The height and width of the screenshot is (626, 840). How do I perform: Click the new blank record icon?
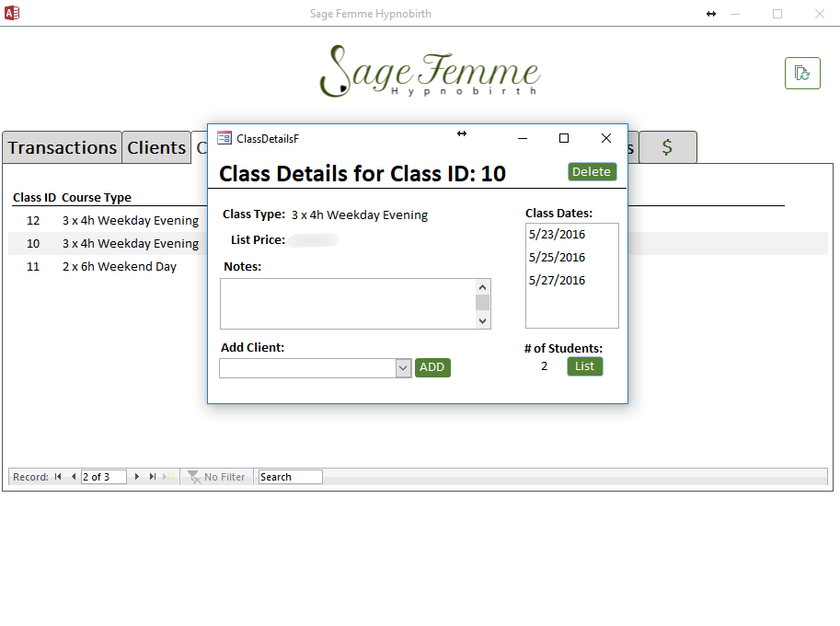click(x=168, y=477)
